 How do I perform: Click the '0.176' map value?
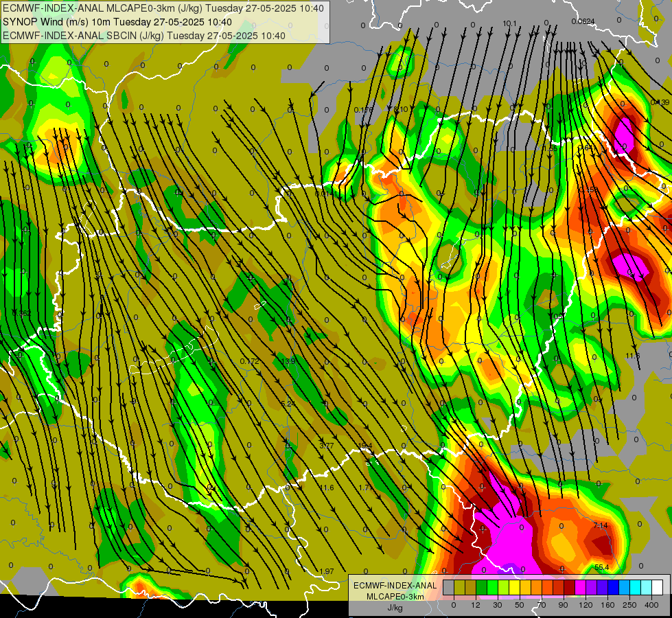pyautogui.click(x=363, y=111)
